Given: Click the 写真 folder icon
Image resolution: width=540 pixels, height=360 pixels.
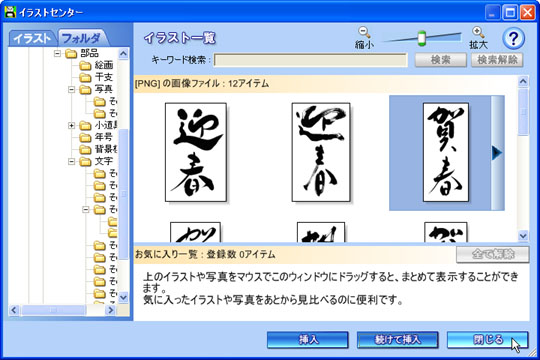Looking at the screenshot, I should point(85,90).
